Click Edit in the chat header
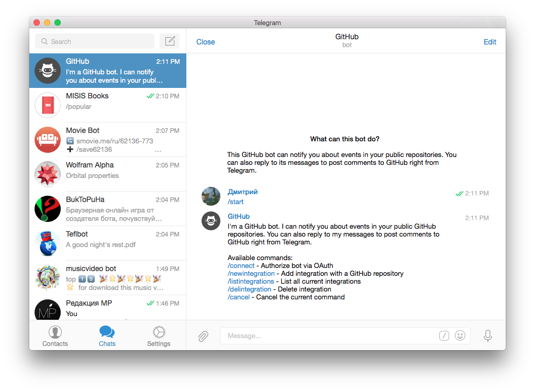535x392 pixels. click(489, 42)
